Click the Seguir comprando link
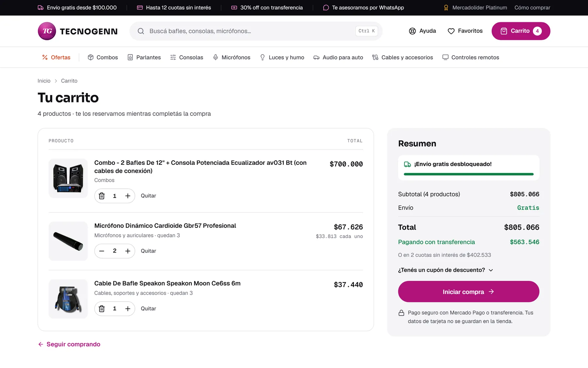This screenshot has height=368, width=588. [x=69, y=344]
